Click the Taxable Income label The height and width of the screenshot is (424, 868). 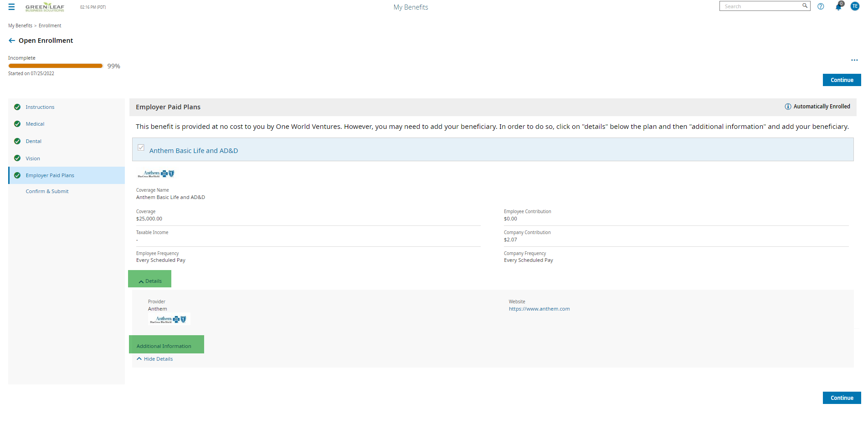152,232
